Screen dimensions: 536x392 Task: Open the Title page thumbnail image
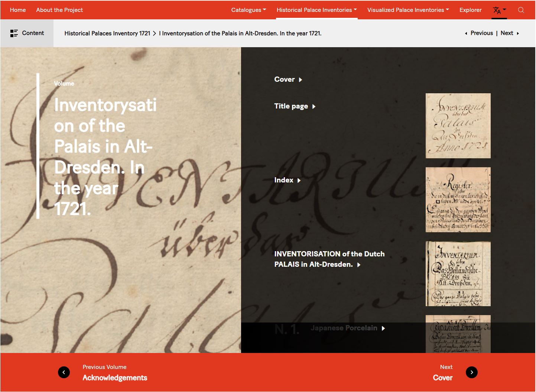[458, 126]
